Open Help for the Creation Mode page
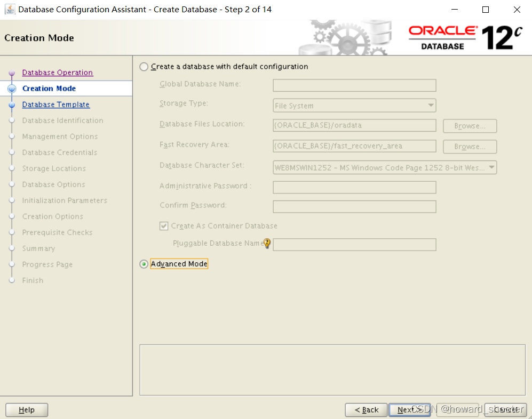Image resolution: width=532 pixels, height=419 pixels. (26, 409)
